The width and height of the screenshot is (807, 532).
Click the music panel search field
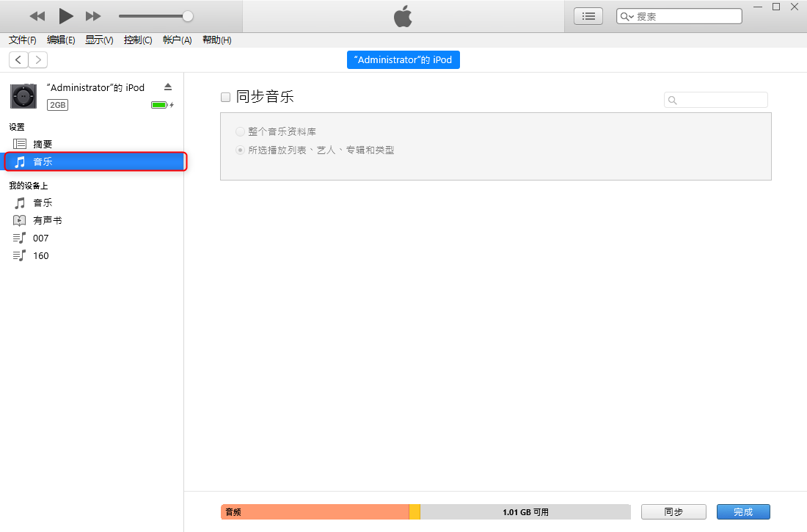point(716,100)
